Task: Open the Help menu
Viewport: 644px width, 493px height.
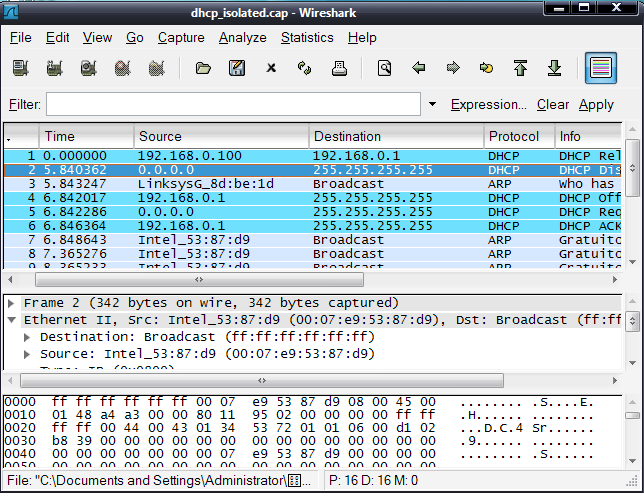Action: [362, 37]
